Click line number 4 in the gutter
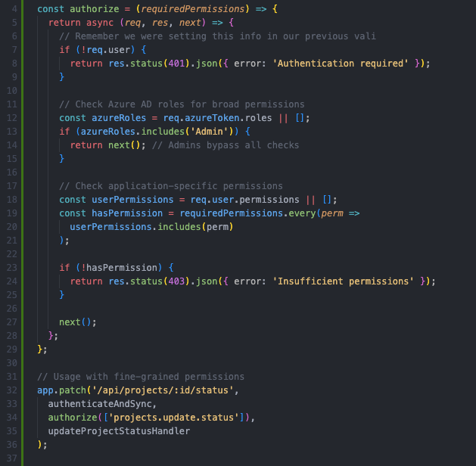This screenshot has height=466, width=476. click(14, 10)
